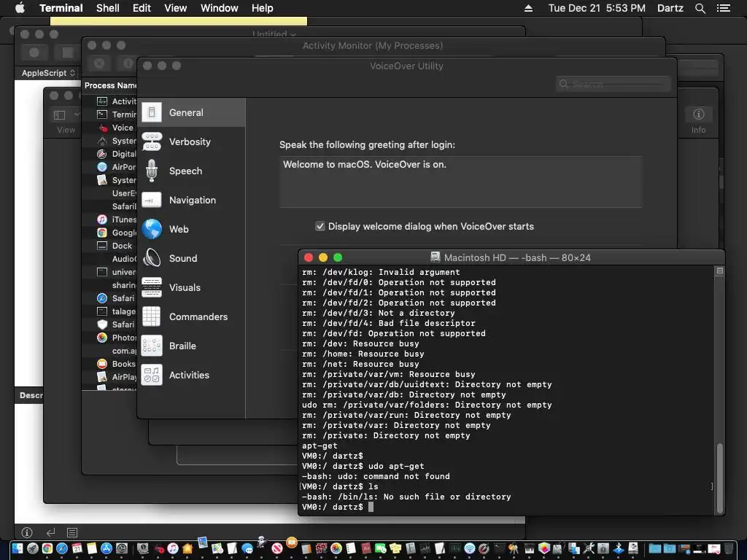This screenshot has height=560, width=747.
Task: Click the menu bar date and time
Action: point(597,8)
